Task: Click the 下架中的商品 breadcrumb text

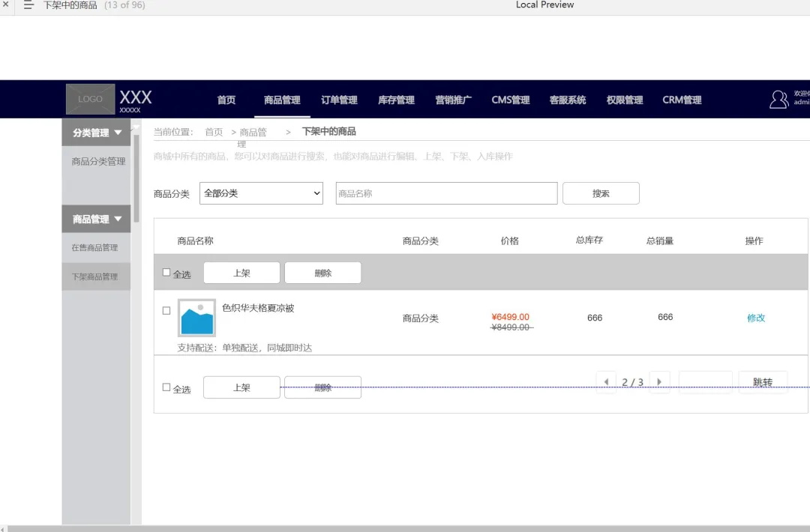Action: [x=329, y=132]
